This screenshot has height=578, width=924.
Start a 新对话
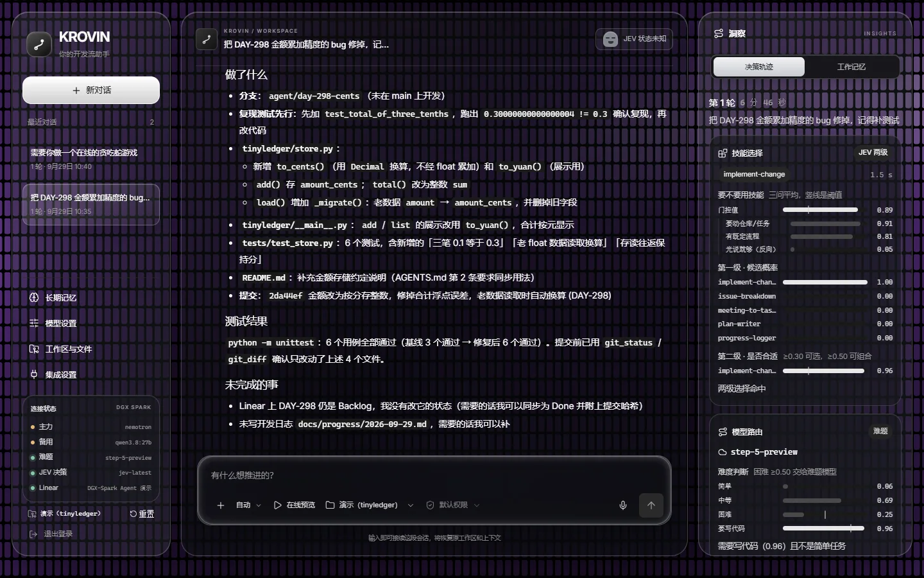click(x=91, y=91)
